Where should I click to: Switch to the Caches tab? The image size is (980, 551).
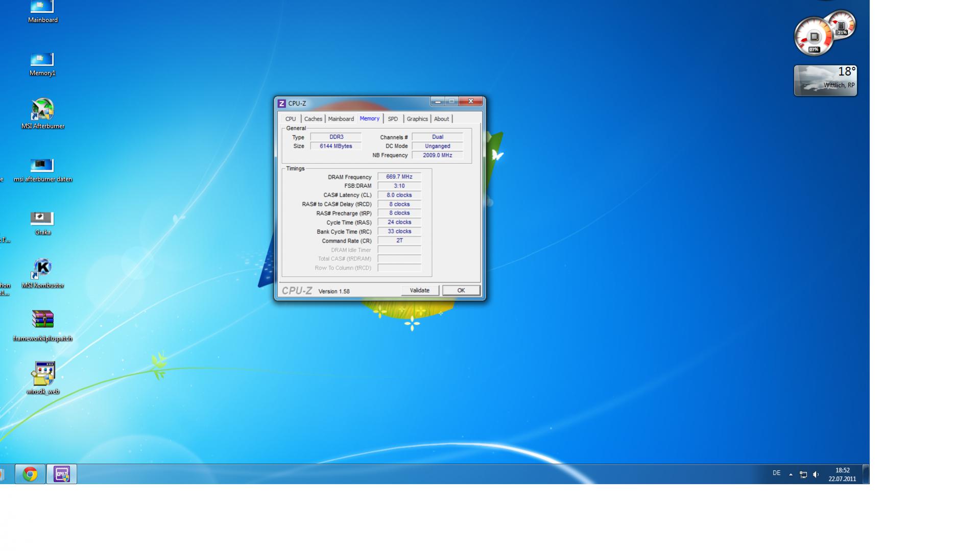[x=313, y=119]
